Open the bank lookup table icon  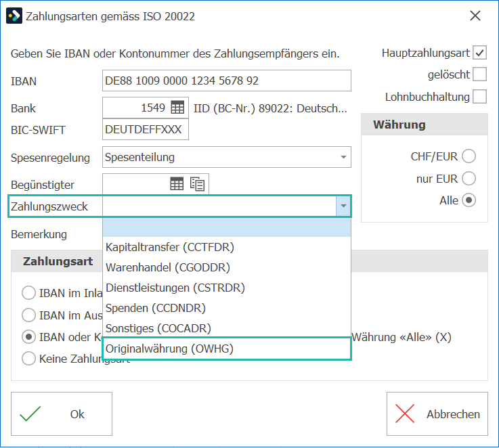click(x=177, y=108)
